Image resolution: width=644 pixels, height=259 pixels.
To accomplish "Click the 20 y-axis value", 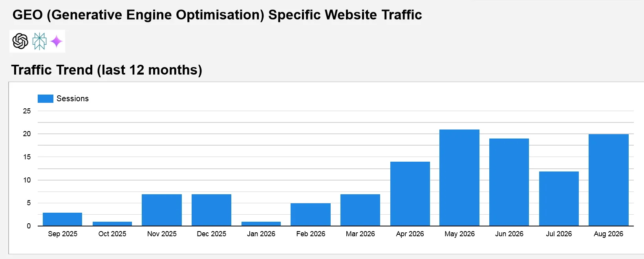I will 27,134.
